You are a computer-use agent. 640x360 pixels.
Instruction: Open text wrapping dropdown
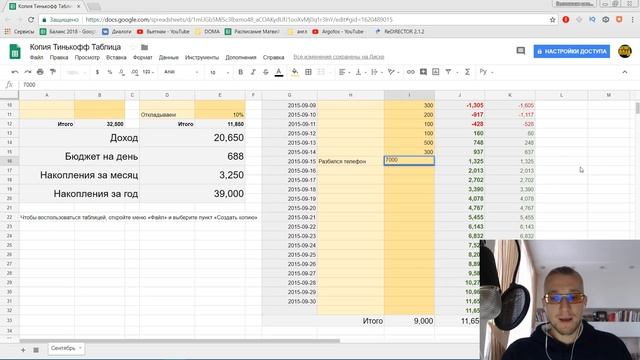tap(376, 72)
